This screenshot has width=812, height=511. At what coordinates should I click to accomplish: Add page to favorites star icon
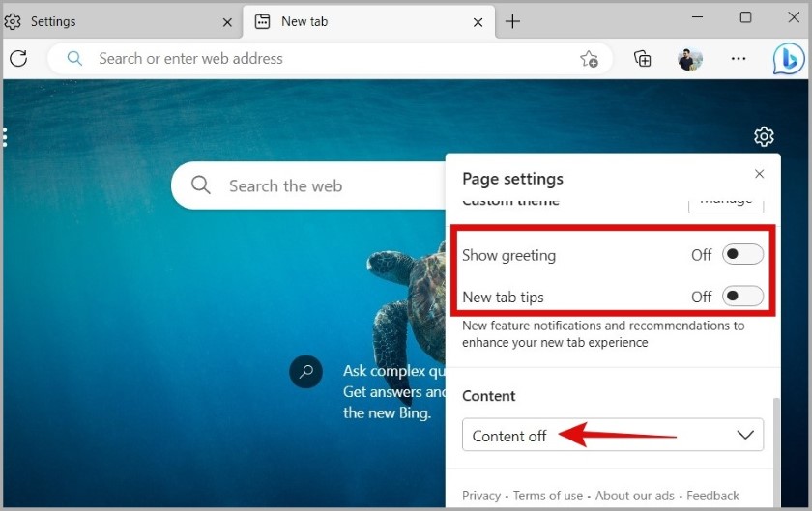coord(589,59)
